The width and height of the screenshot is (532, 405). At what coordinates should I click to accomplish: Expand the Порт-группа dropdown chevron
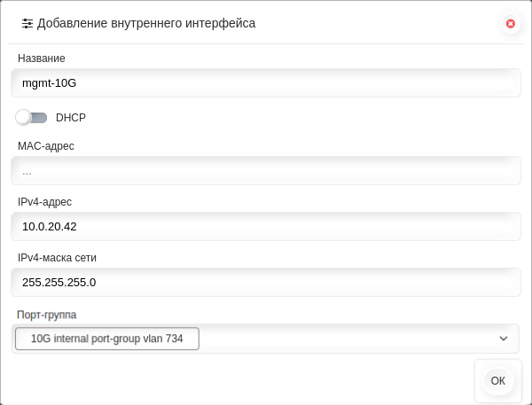[504, 339]
